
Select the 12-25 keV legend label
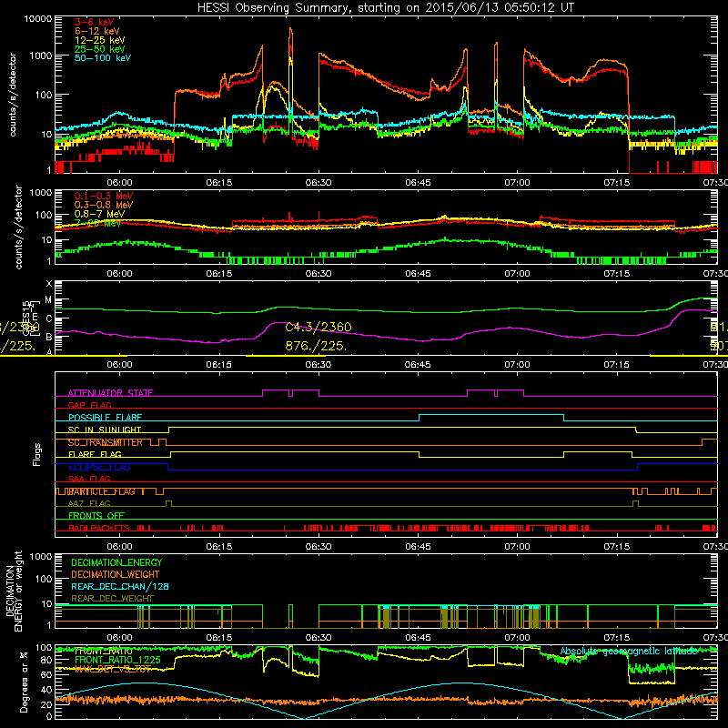click(99, 40)
